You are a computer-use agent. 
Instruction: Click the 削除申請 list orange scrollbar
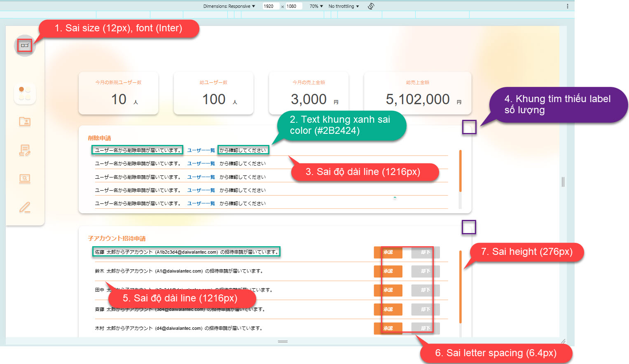click(460, 171)
